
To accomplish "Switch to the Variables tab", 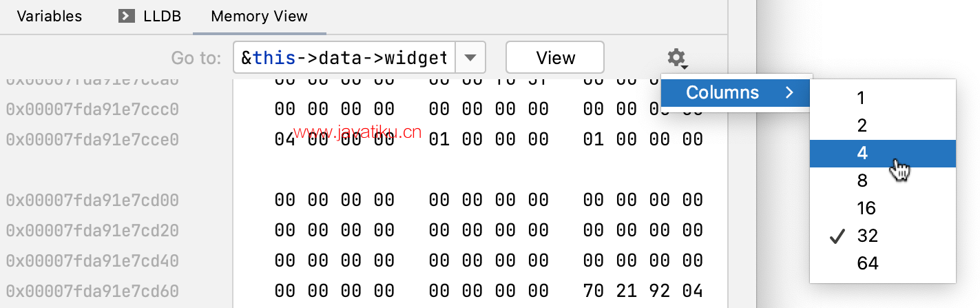I will coord(49,16).
